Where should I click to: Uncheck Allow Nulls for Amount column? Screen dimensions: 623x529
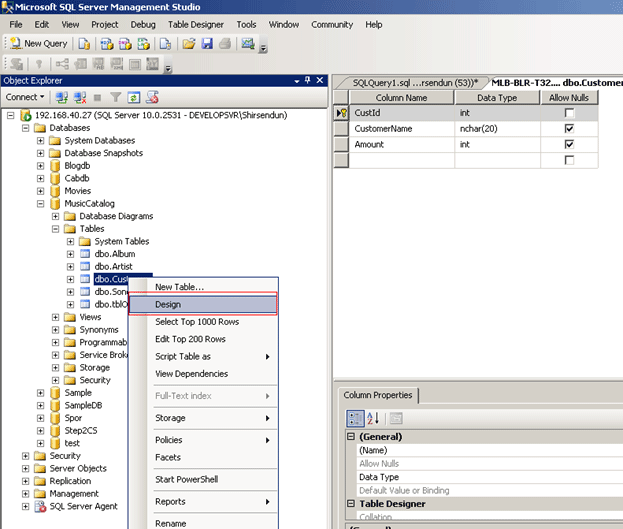(x=569, y=145)
